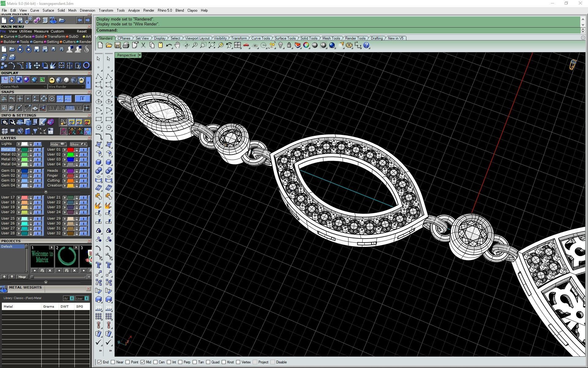Viewport: 588px width, 368px height.
Task: Open the Help question mark icon
Action: (366, 45)
